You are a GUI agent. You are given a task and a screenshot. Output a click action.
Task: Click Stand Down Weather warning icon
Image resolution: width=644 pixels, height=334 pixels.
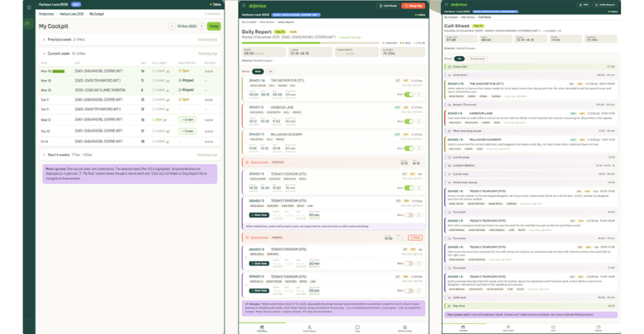coord(247,238)
